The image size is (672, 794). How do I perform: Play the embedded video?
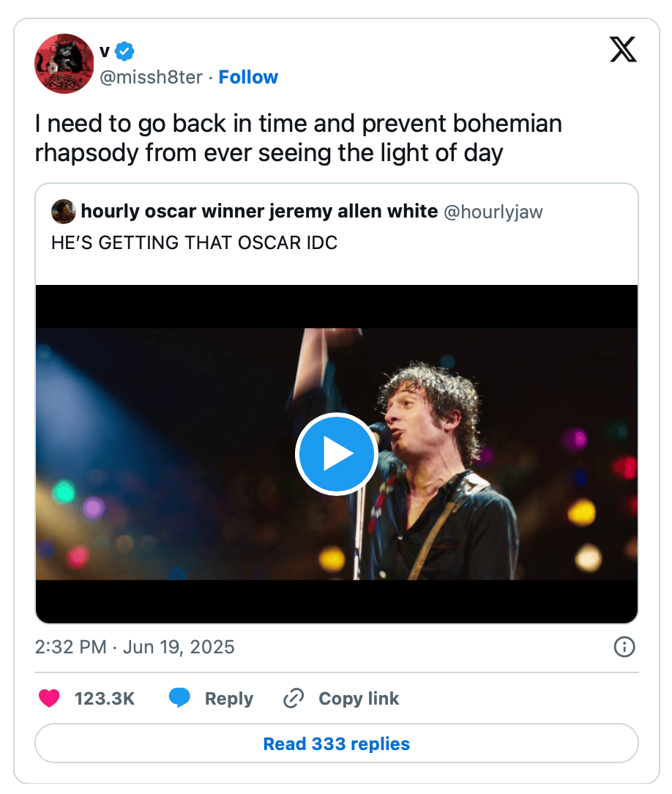(336, 454)
